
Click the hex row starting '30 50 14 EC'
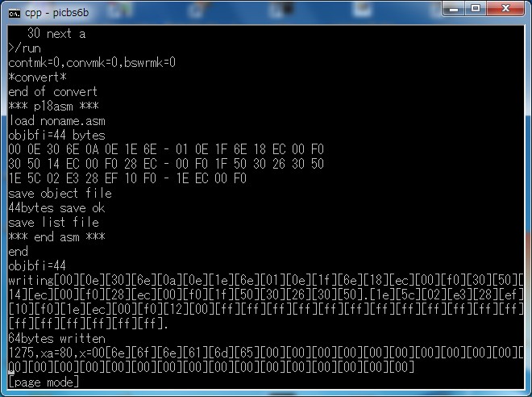[166, 164]
